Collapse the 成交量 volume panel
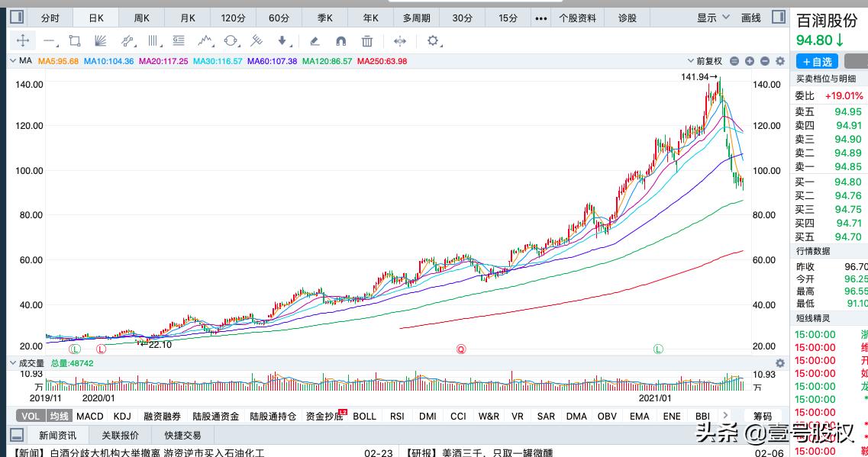The width and height of the screenshot is (868, 457). pyautogui.click(x=11, y=362)
